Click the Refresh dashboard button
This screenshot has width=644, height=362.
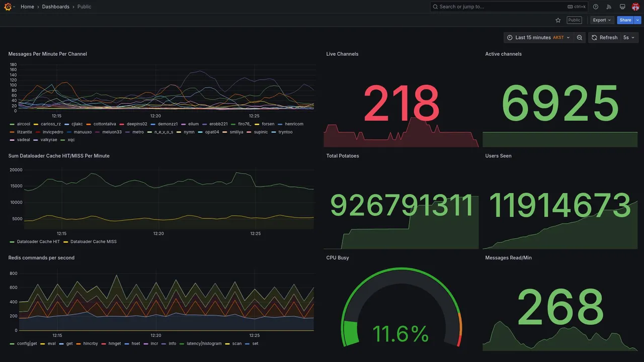(x=604, y=38)
